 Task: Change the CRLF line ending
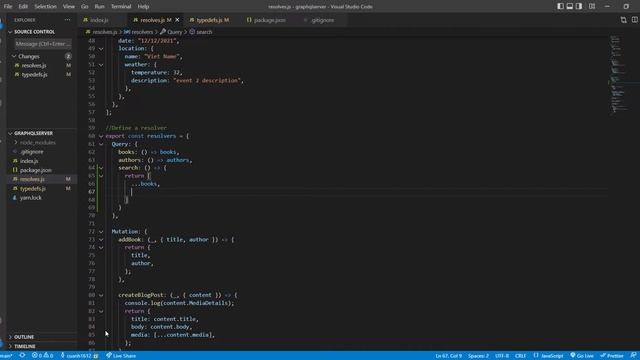(520, 356)
